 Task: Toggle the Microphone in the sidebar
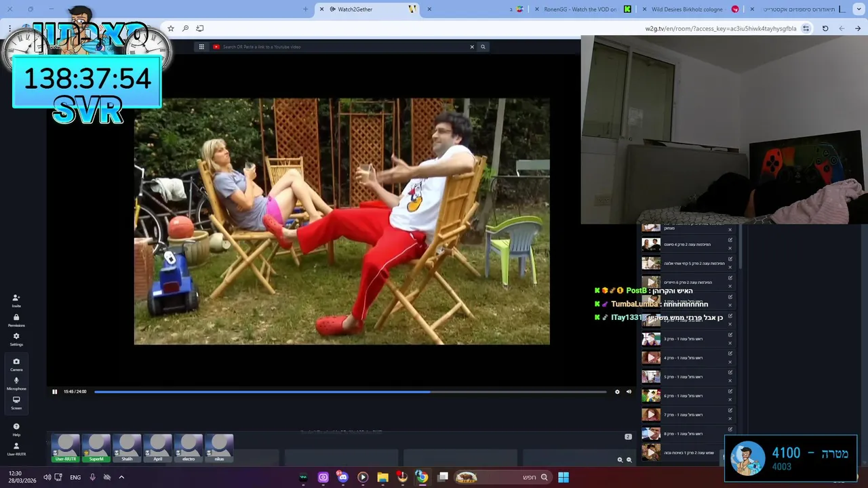16,384
